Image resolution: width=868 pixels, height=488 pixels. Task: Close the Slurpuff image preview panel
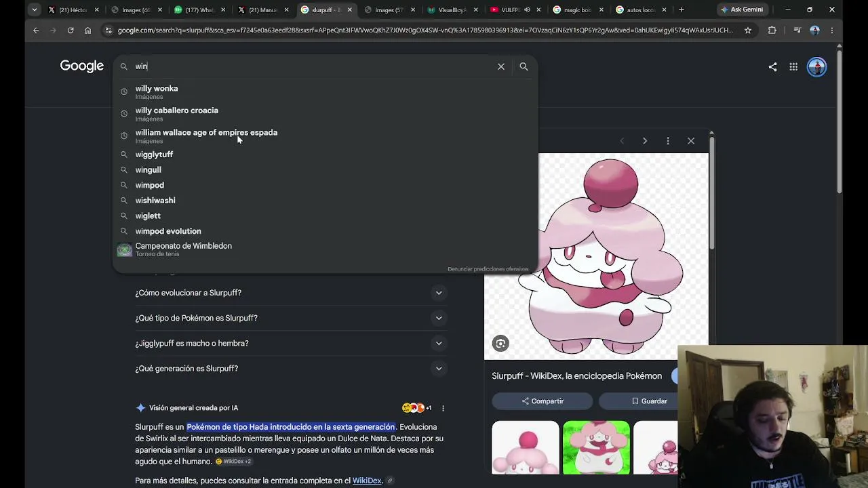point(691,141)
